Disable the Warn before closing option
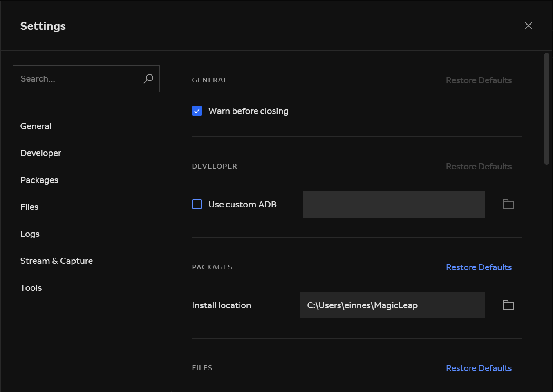Image resolution: width=553 pixels, height=392 pixels. (x=197, y=111)
